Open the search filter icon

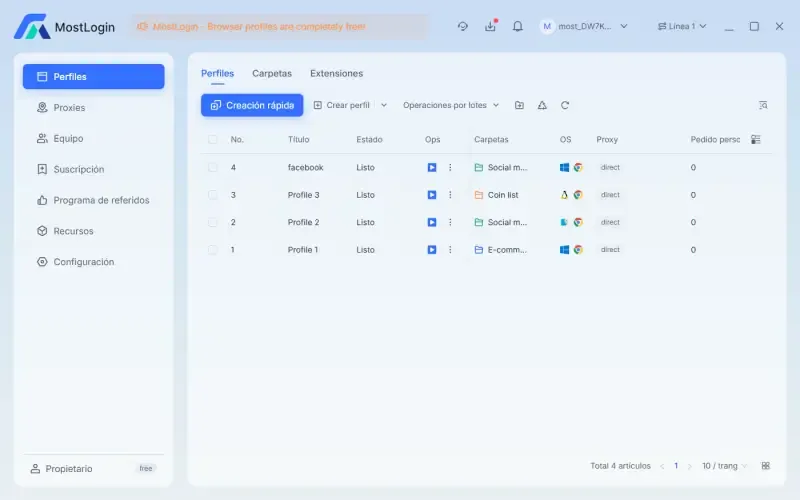pos(763,105)
